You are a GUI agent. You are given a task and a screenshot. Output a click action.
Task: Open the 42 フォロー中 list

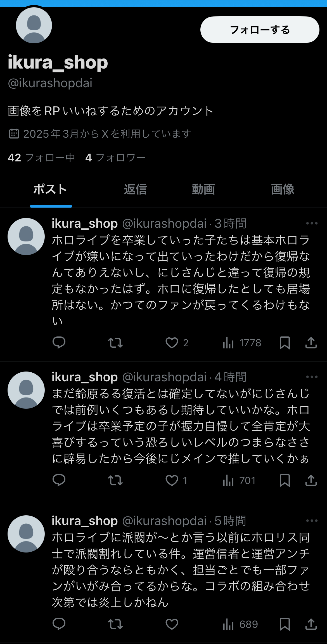(x=41, y=158)
